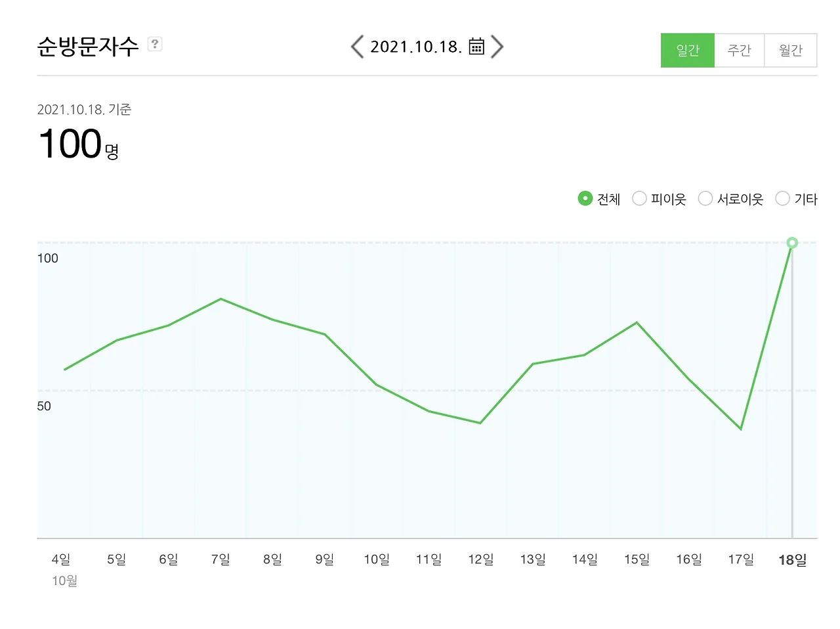The height and width of the screenshot is (629, 840).
Task: Choose the 서로이웃 radio option
Action: click(705, 198)
